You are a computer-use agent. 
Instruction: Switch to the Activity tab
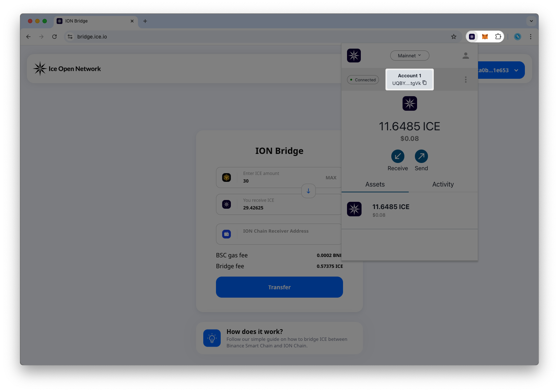click(x=443, y=184)
